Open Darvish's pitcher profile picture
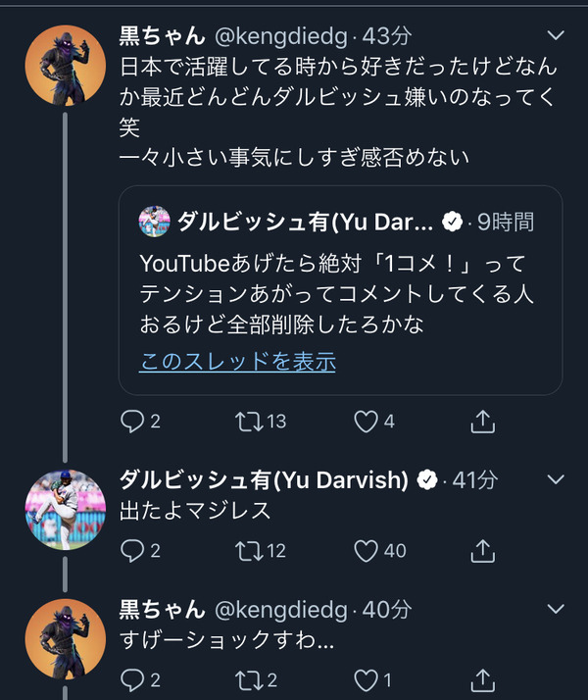Image resolution: width=588 pixels, height=700 pixels. (x=65, y=510)
